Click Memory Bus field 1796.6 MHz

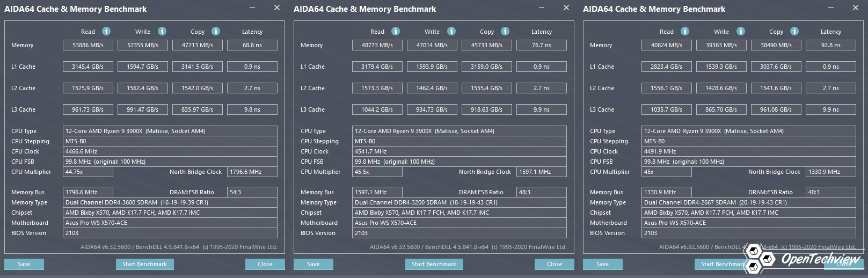point(88,192)
